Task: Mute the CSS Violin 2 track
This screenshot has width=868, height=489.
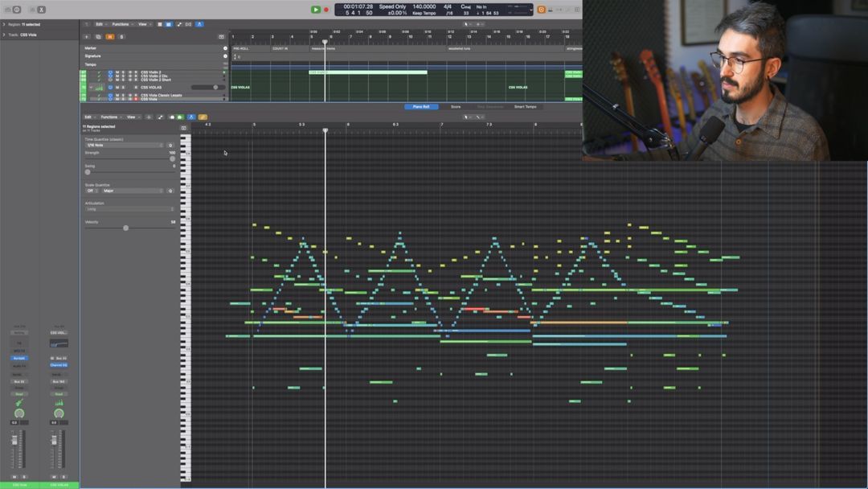Action: tap(117, 74)
